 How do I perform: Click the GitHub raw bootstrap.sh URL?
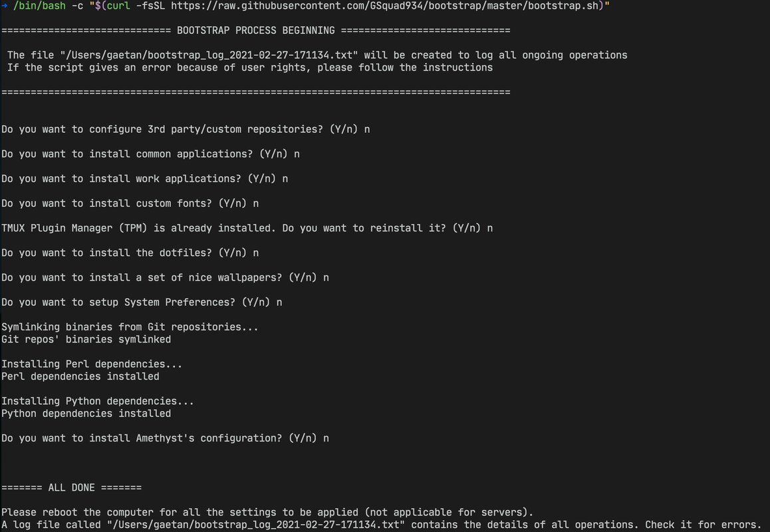[384, 6]
